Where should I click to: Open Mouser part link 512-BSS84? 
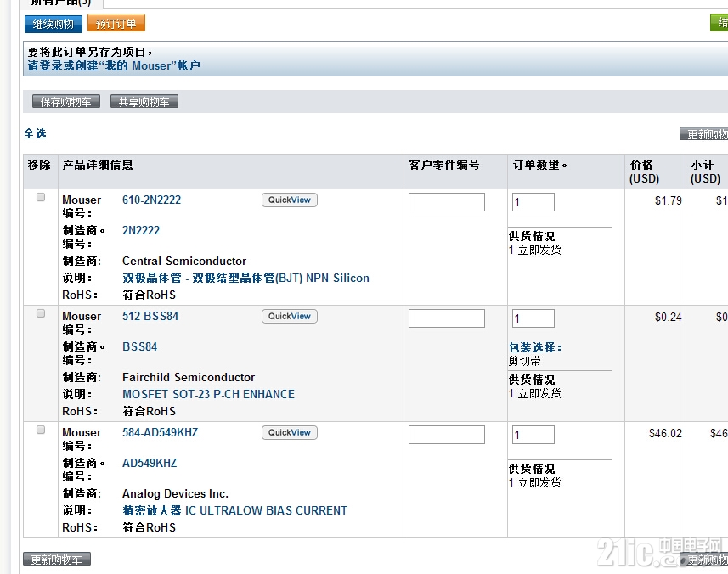point(150,316)
